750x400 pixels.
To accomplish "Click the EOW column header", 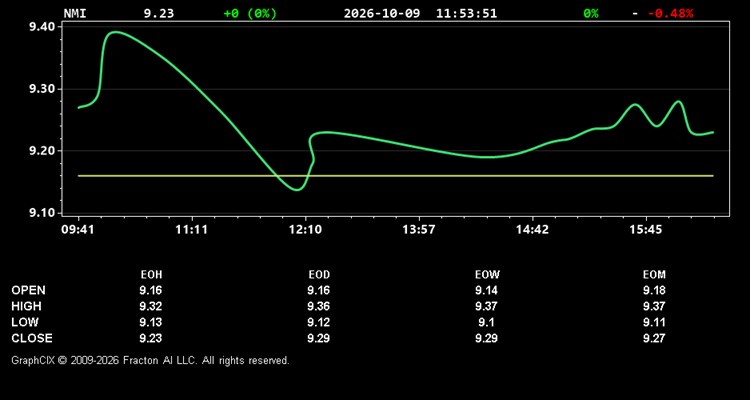I will coord(487,275).
